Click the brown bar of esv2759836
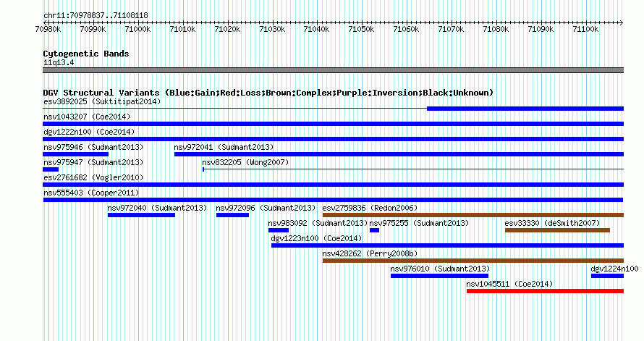The height and width of the screenshot is (341, 644). pyautogui.click(x=473, y=215)
